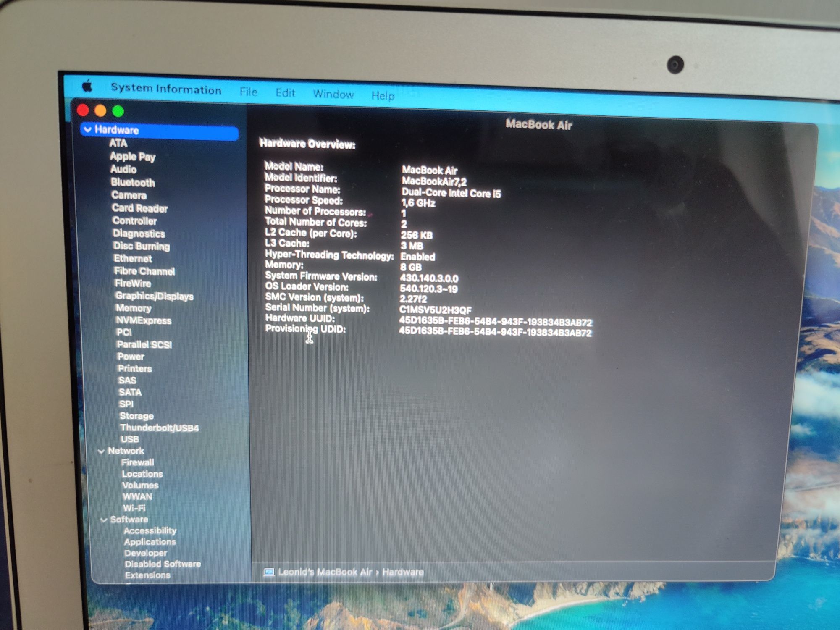Viewport: 840px width, 630px height.
Task: Select Power in the sidebar
Action: (131, 357)
